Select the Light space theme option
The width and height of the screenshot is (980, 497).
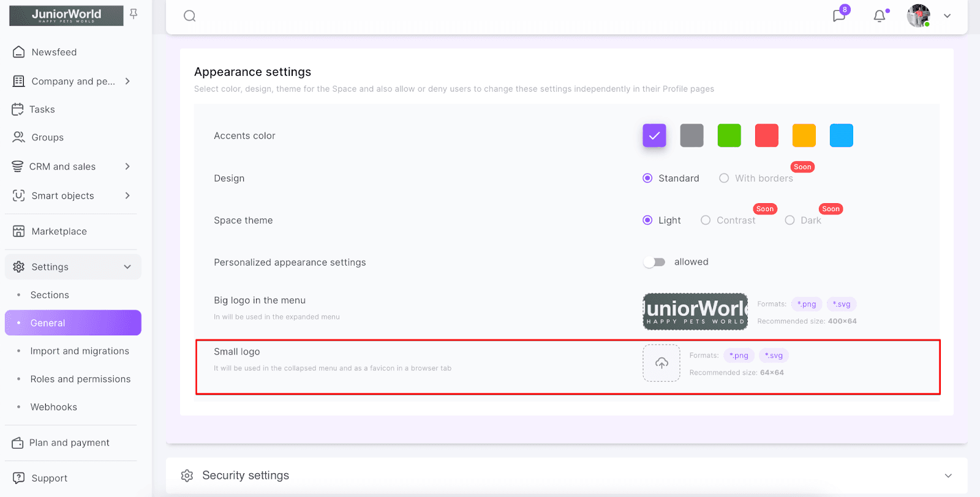tap(647, 220)
